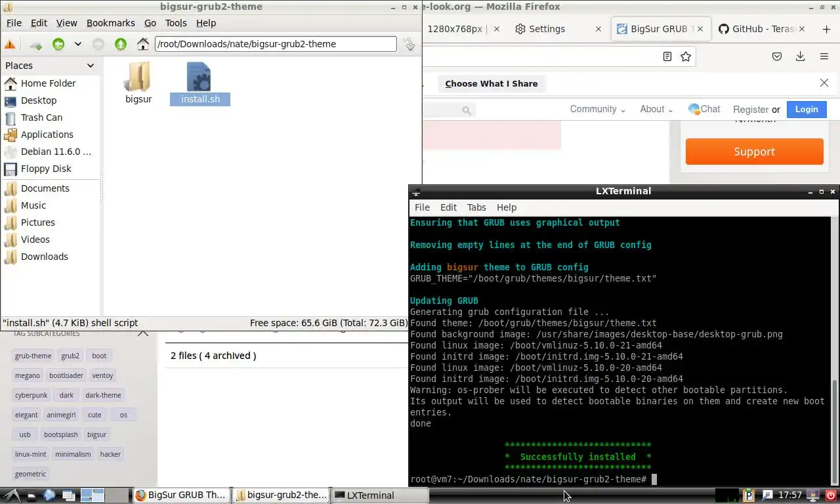Open Tabs menu in LXTerminal
Screen dimensions: 840x504
[476, 207]
